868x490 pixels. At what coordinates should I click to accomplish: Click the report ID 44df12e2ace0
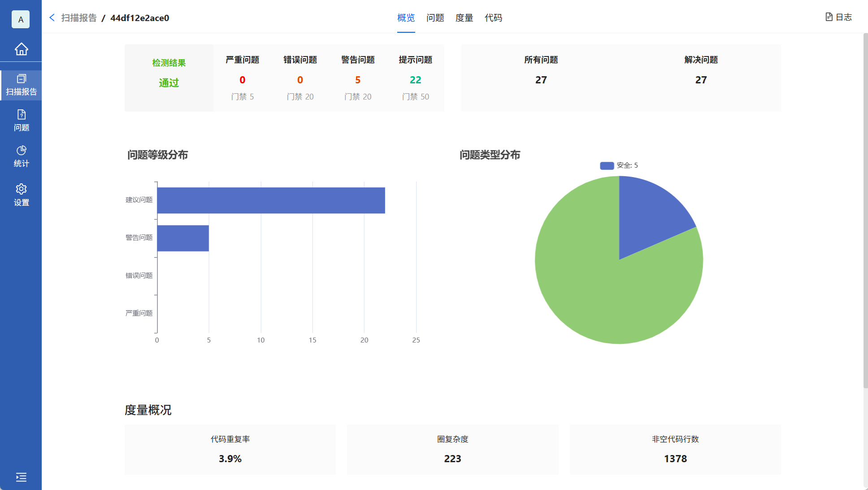140,18
